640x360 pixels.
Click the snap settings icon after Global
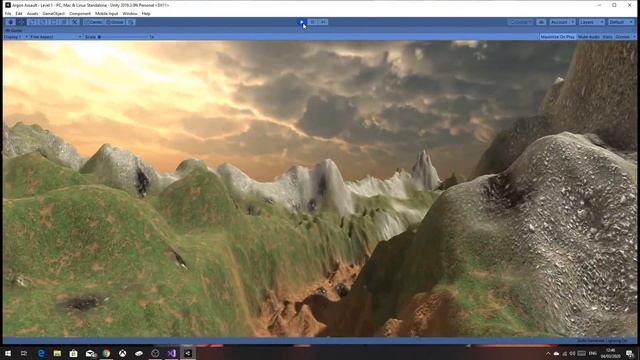pos(131,22)
